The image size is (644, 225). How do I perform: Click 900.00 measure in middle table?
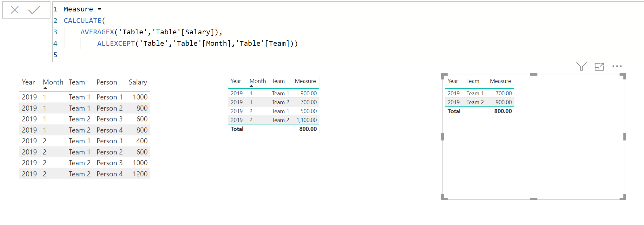(308, 93)
